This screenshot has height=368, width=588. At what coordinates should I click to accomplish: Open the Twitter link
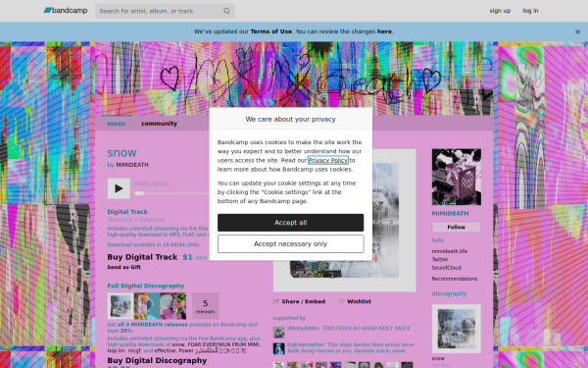[x=440, y=259]
